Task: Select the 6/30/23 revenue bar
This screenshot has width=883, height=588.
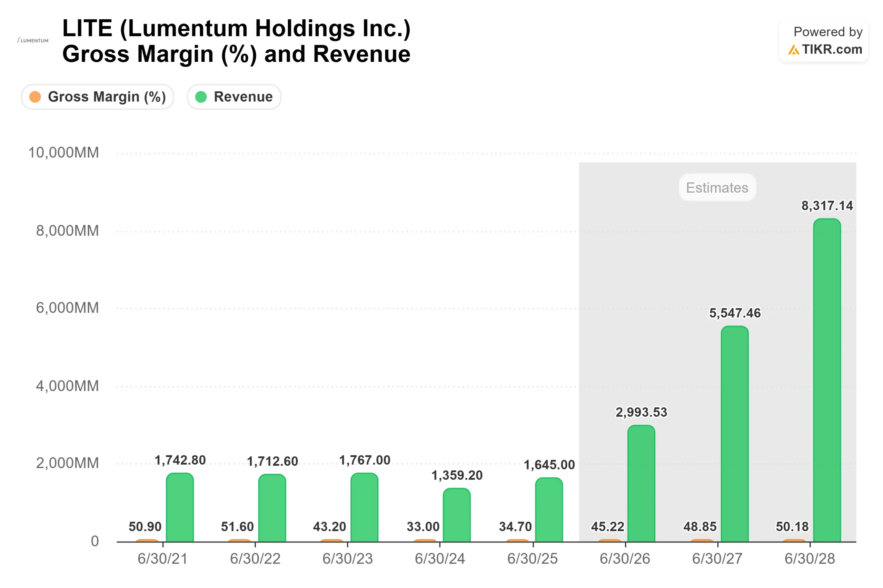Action: pos(364,507)
